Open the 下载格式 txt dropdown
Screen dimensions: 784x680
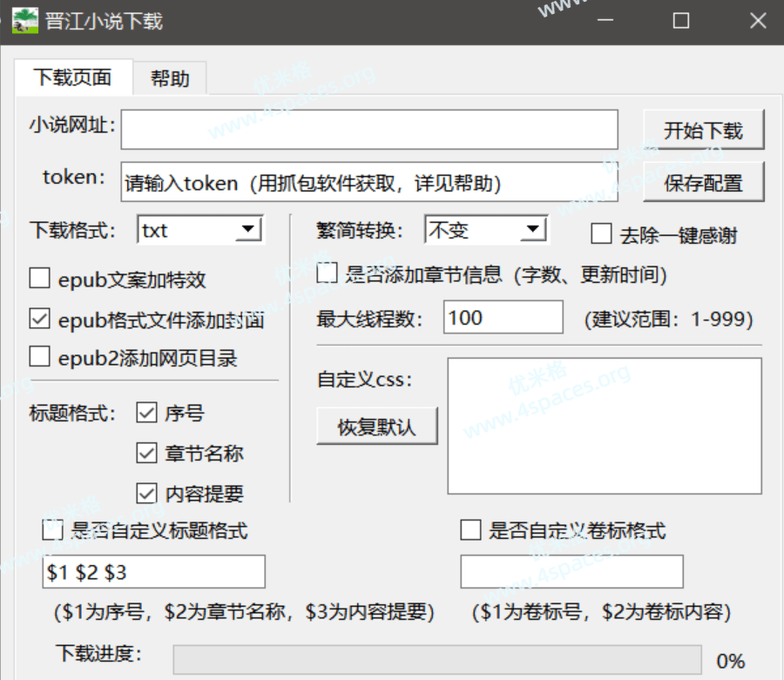coord(249,230)
